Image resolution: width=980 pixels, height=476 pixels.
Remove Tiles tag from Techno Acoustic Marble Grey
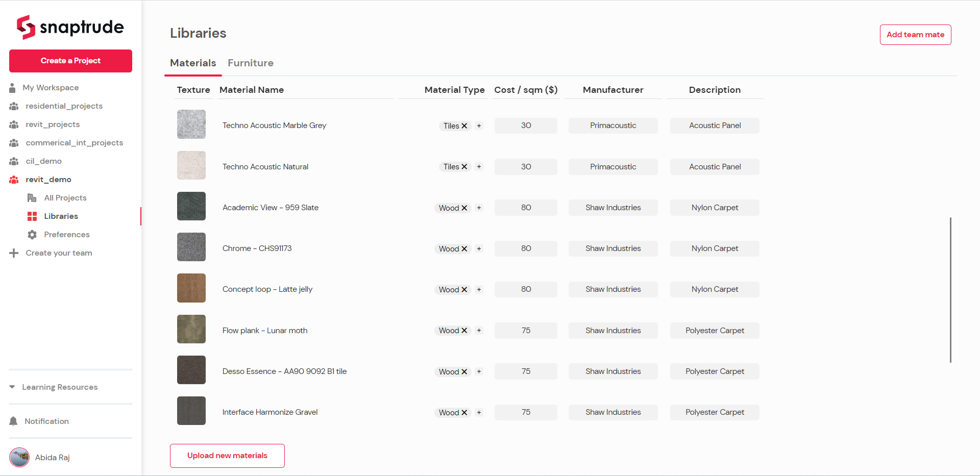464,126
